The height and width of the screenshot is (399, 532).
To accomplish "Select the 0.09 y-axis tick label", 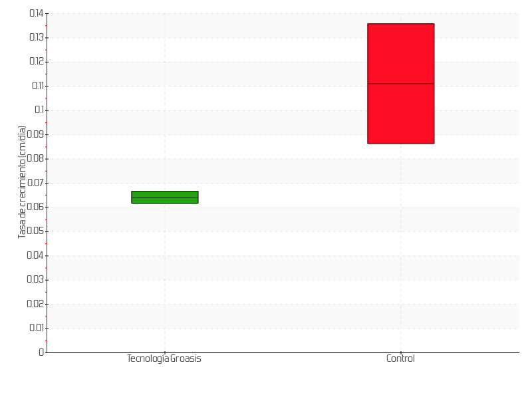I will (x=36, y=134).
